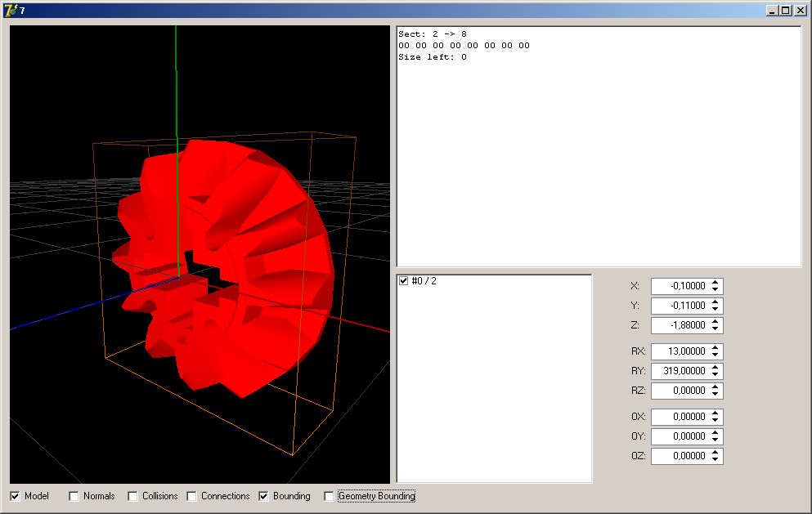The width and height of the screenshot is (812, 514).
Task: Uncheck the #0 / 2 list item checkbox
Action: (x=403, y=281)
